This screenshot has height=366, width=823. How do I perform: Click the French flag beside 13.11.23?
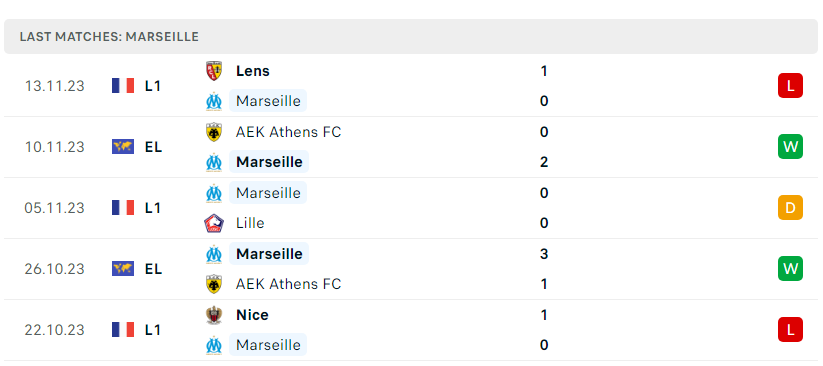(x=123, y=86)
